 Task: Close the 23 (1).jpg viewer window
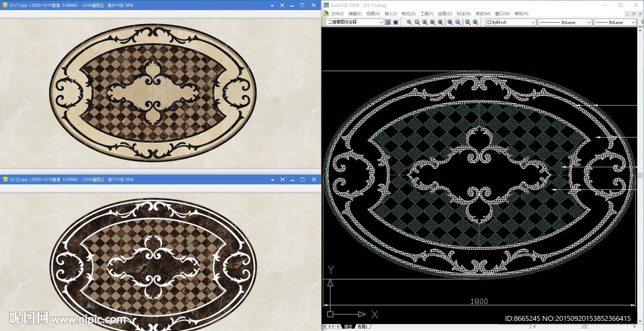coord(314,5)
